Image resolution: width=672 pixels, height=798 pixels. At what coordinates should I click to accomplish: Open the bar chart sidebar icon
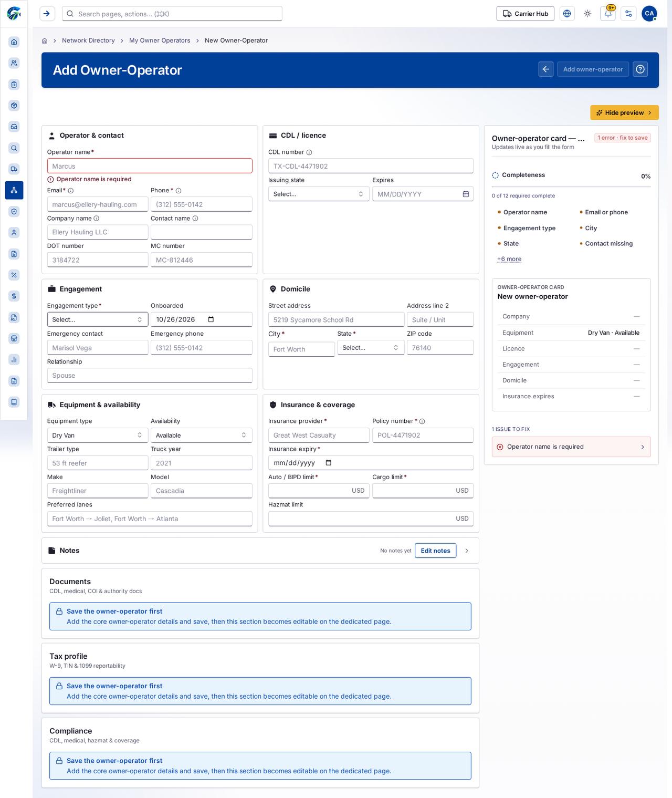click(x=14, y=360)
